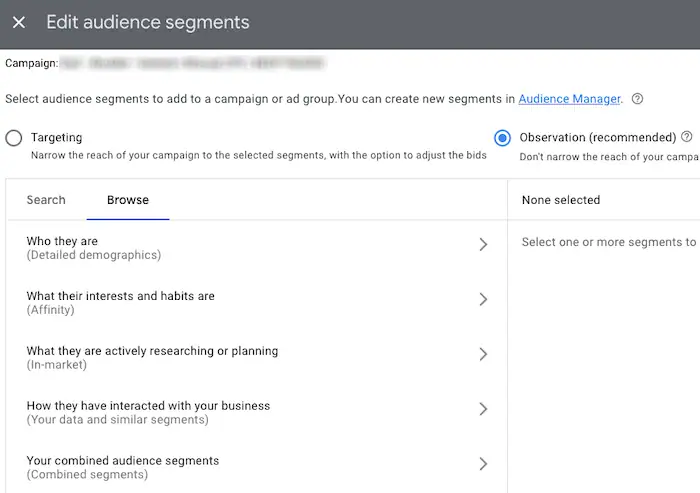The height and width of the screenshot is (493, 700).
Task: Close the Edit audience segments dialog
Action: (x=19, y=22)
